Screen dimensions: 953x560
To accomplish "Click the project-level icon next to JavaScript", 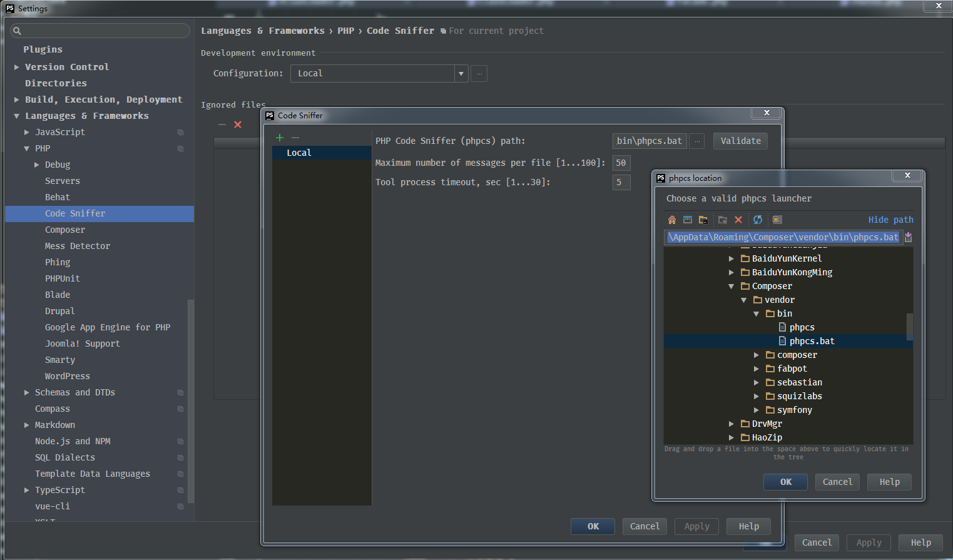I will [181, 132].
